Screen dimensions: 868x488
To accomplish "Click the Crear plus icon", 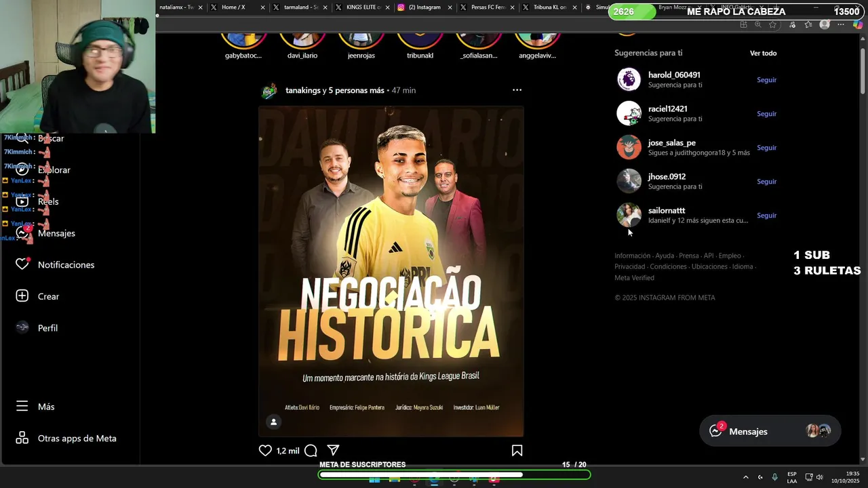I will point(22,296).
